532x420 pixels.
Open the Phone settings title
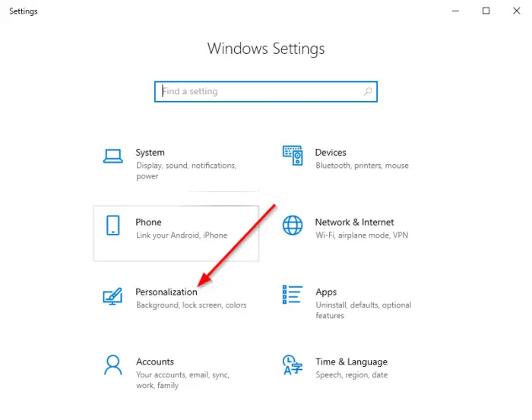pos(149,223)
